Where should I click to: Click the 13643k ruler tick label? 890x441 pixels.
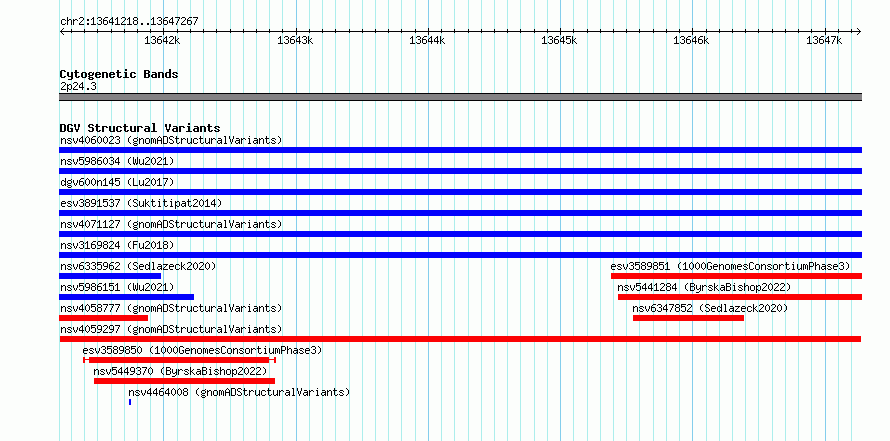295,40
